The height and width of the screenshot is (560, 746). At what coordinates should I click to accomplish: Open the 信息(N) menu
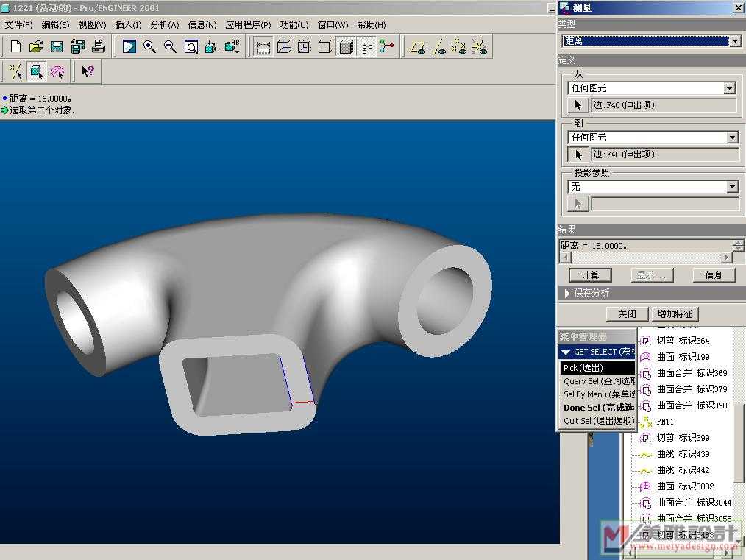point(202,25)
